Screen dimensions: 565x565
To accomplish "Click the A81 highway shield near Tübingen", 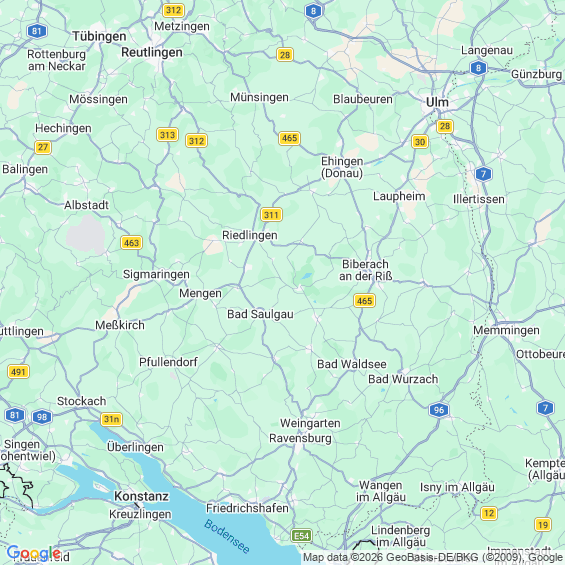I will [x=37, y=31].
